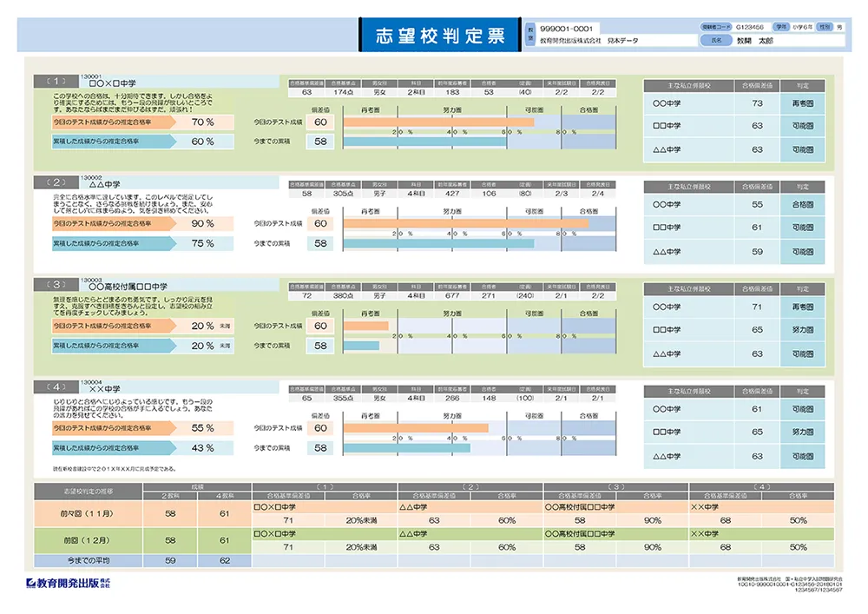Click the 今までの平均 row header
This screenshot has width=868, height=614.
[84, 561]
